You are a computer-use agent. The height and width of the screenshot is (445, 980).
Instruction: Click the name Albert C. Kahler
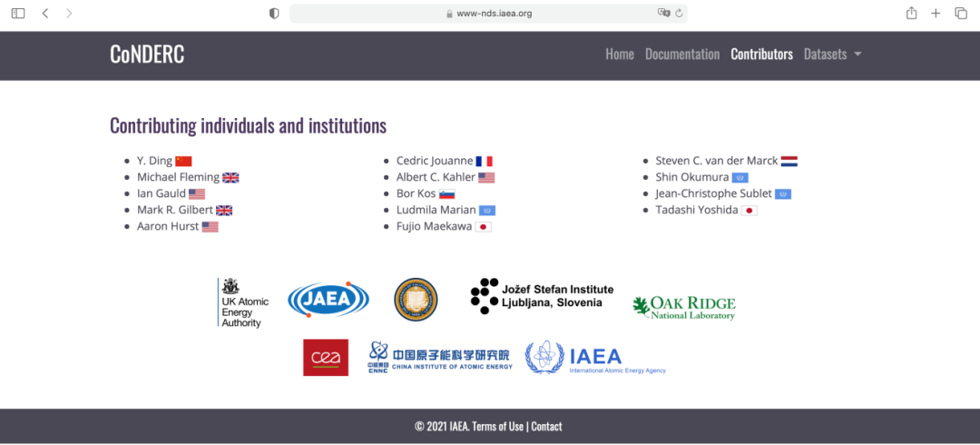(436, 177)
